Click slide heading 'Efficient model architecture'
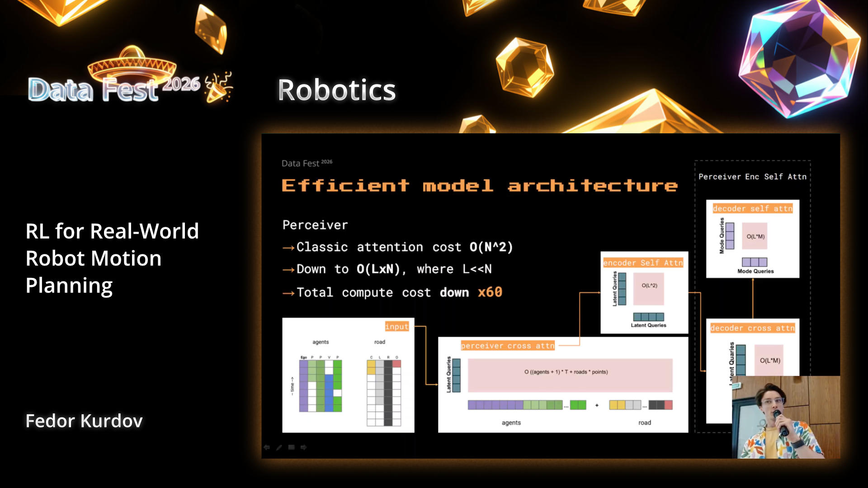This screenshot has width=868, height=488. [x=480, y=186]
